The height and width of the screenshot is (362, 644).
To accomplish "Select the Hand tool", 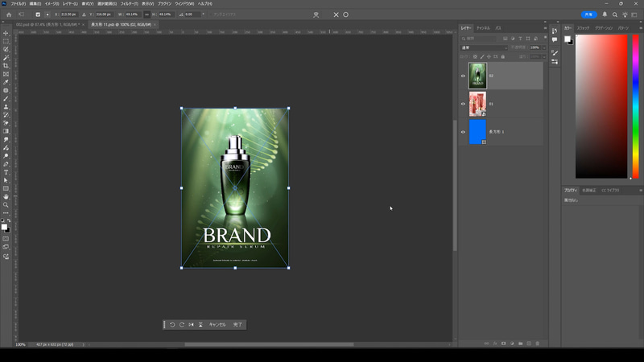I will 6,196.
